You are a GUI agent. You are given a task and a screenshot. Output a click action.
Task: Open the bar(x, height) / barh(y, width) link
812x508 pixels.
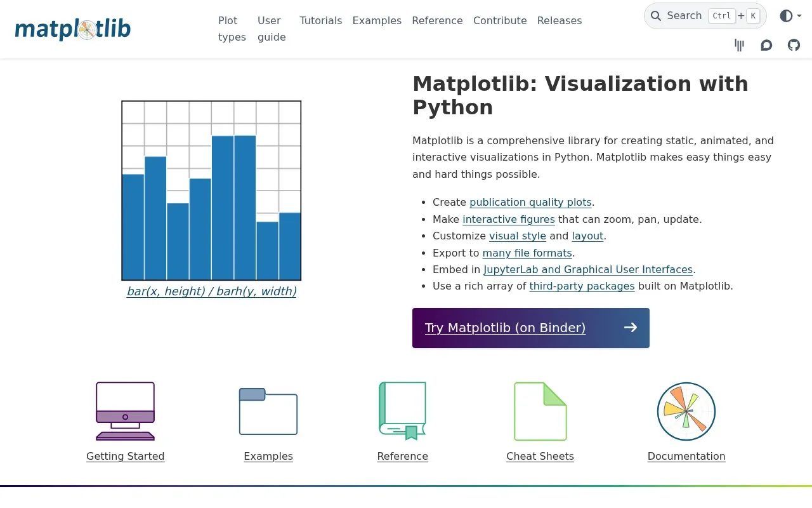pos(212,291)
